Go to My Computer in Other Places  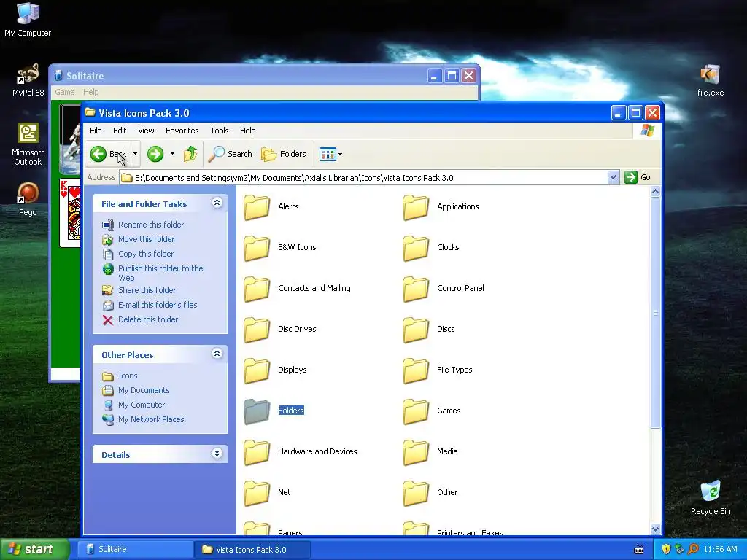tap(141, 405)
